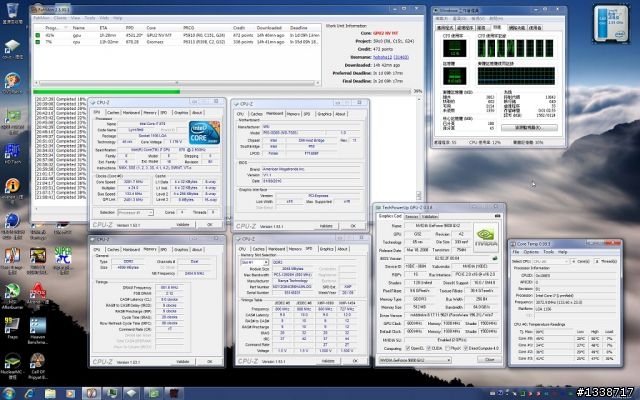Click OK in the CPU-Z Mainboard window
640x400 pixels.
(x=353, y=226)
